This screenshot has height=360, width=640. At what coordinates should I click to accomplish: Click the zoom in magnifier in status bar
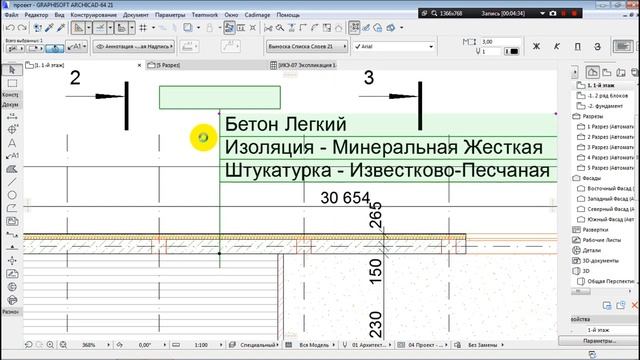50,345
